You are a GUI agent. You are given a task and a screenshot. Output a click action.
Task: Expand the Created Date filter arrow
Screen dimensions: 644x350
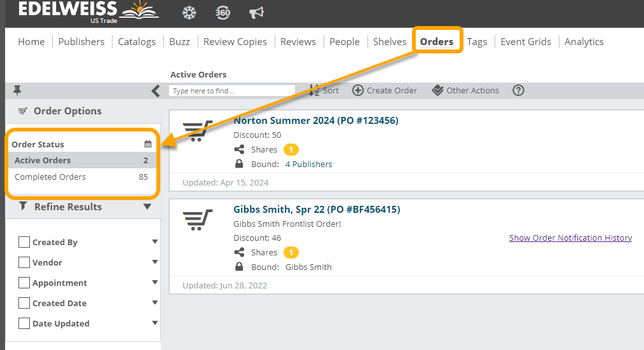point(155,302)
